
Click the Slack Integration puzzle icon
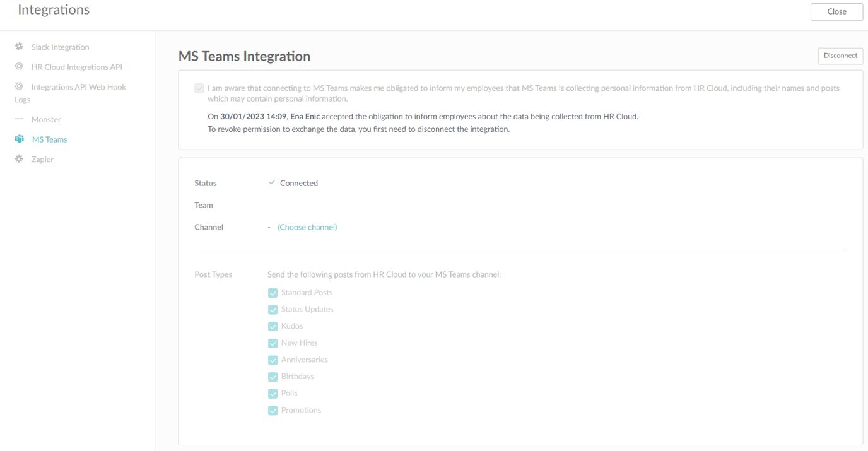pos(19,47)
